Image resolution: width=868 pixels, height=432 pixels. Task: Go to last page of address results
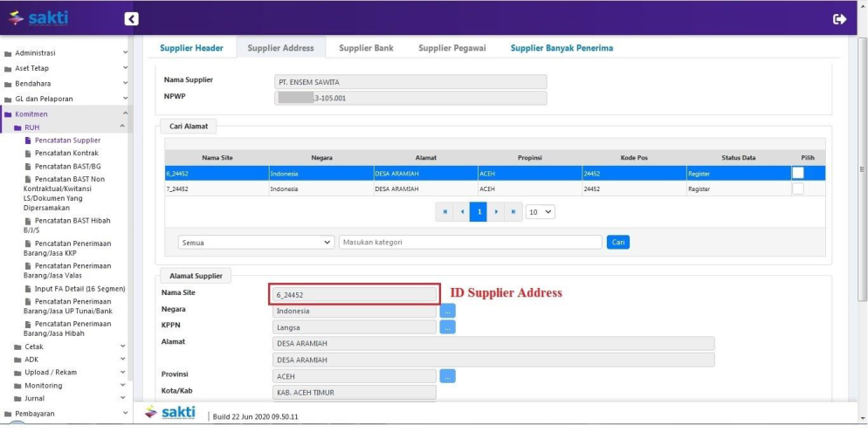(513, 212)
